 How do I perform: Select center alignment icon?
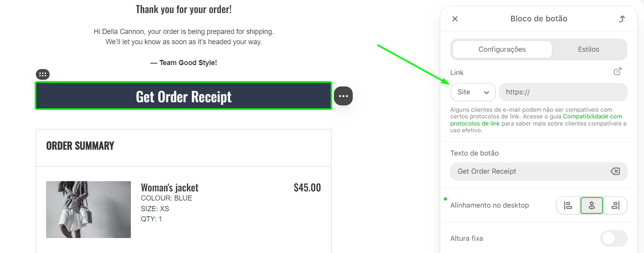(592, 205)
